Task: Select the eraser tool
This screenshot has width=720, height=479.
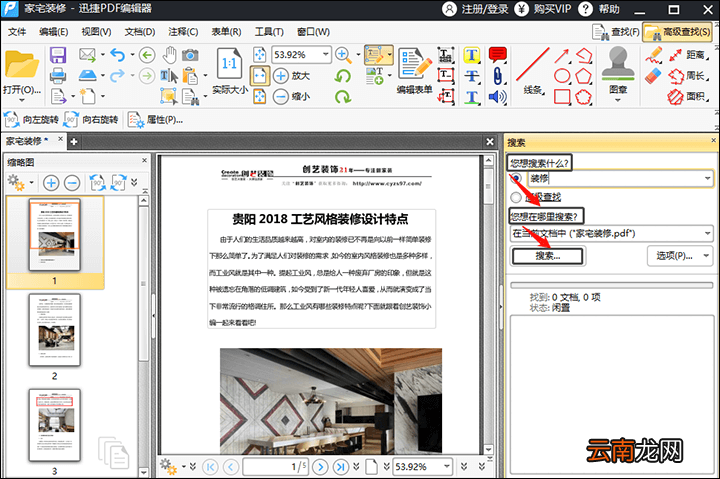Action: (x=653, y=76)
